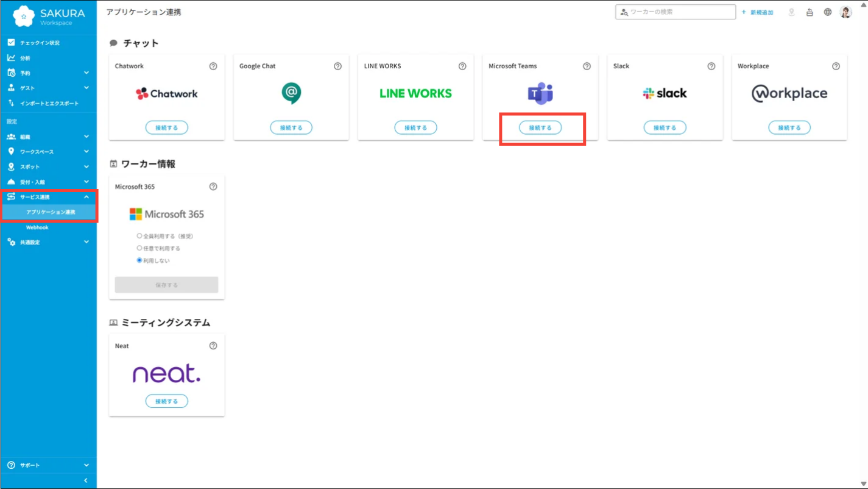The width and height of the screenshot is (868, 489).
Task: Click the globe language icon
Action: point(828,12)
